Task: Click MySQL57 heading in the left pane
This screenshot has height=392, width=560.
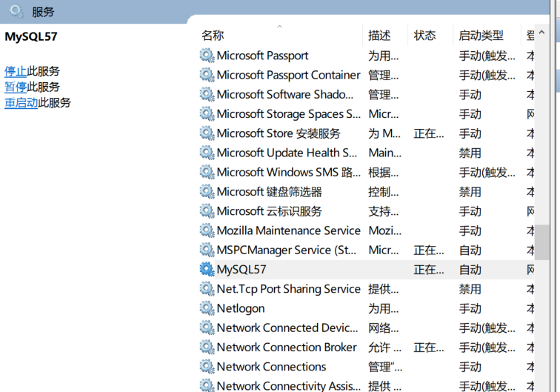Action: pos(30,36)
